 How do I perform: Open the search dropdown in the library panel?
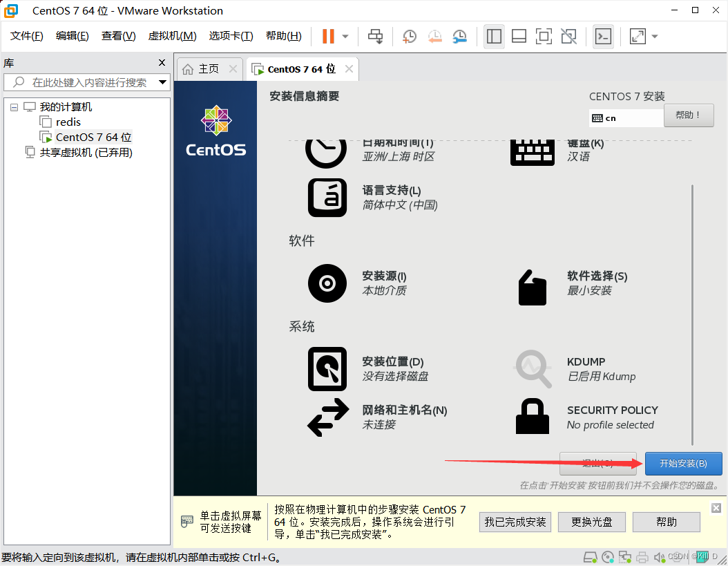coord(163,82)
